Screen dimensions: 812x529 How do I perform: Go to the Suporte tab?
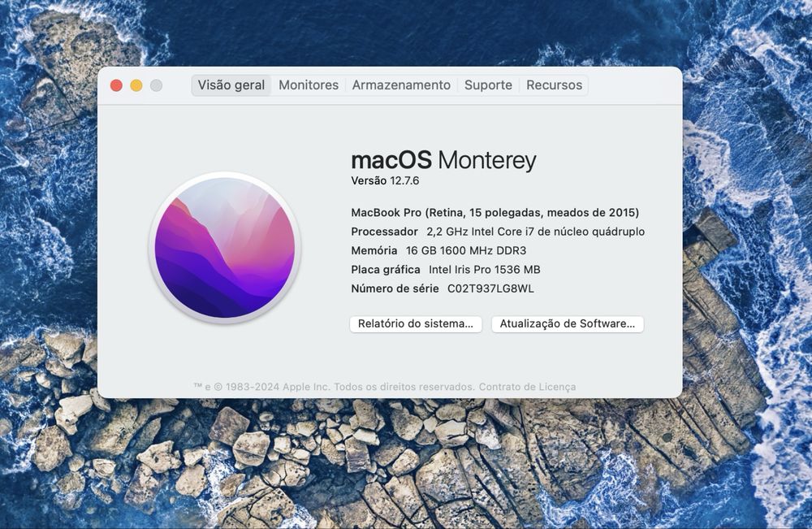click(x=488, y=85)
